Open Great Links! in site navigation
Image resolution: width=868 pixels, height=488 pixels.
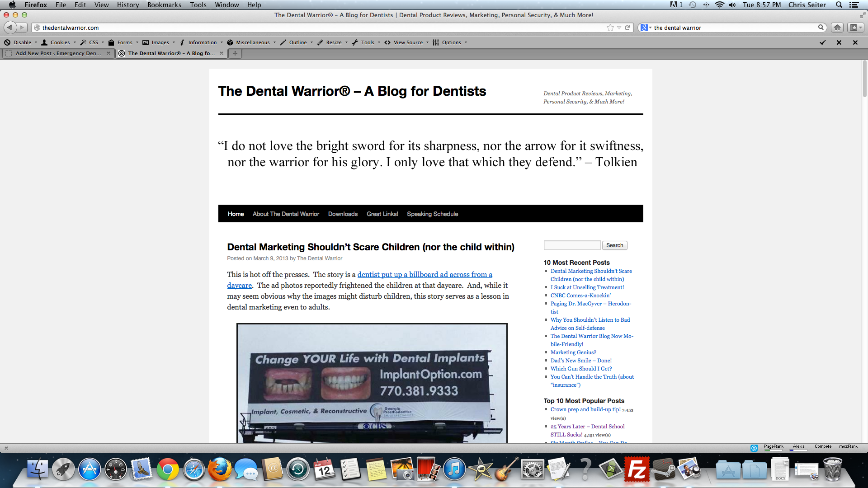[x=382, y=214]
